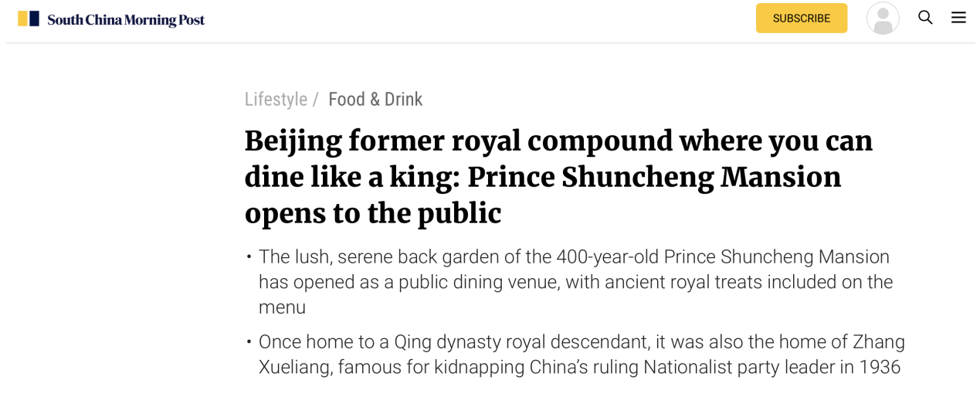980x397 pixels.
Task: Click "400-year-old Prince Shuncheng Mansion" in summary
Action: (x=723, y=256)
